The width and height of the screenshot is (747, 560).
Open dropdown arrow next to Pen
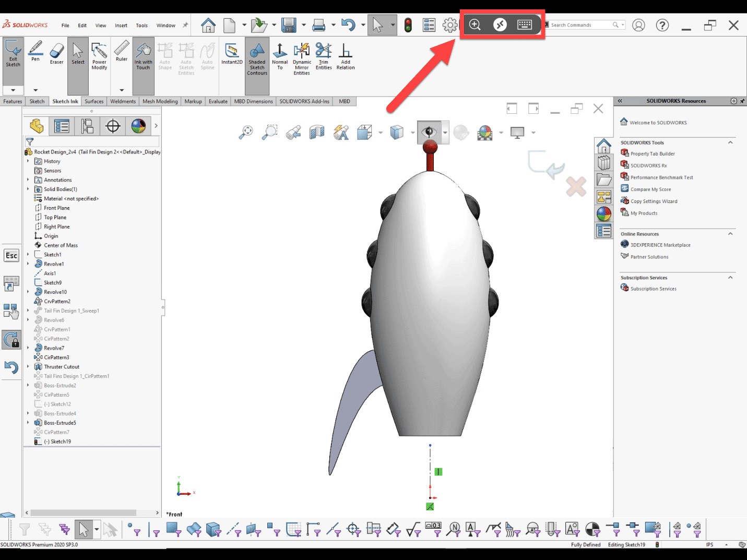tap(35, 90)
